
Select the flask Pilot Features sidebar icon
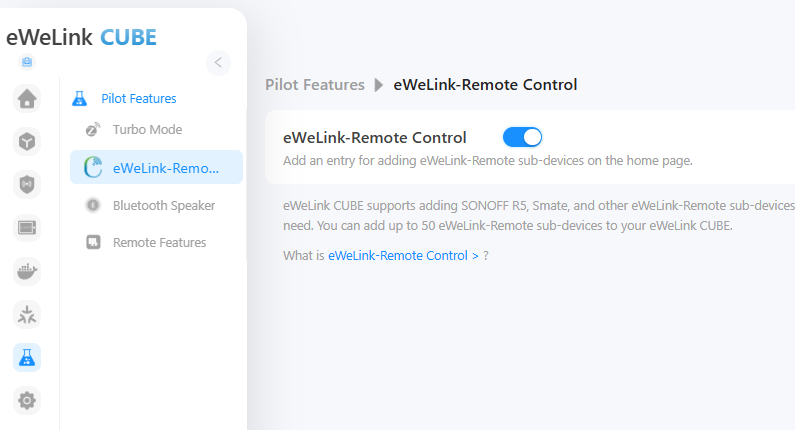pyautogui.click(x=27, y=357)
